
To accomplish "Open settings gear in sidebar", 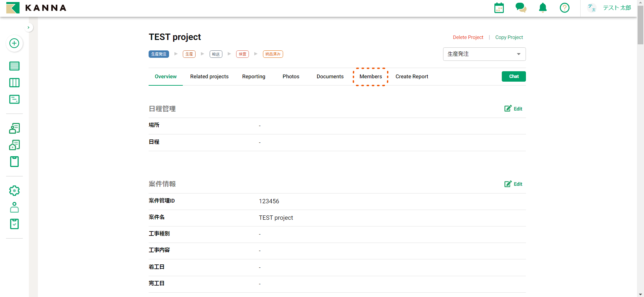I will (14, 190).
